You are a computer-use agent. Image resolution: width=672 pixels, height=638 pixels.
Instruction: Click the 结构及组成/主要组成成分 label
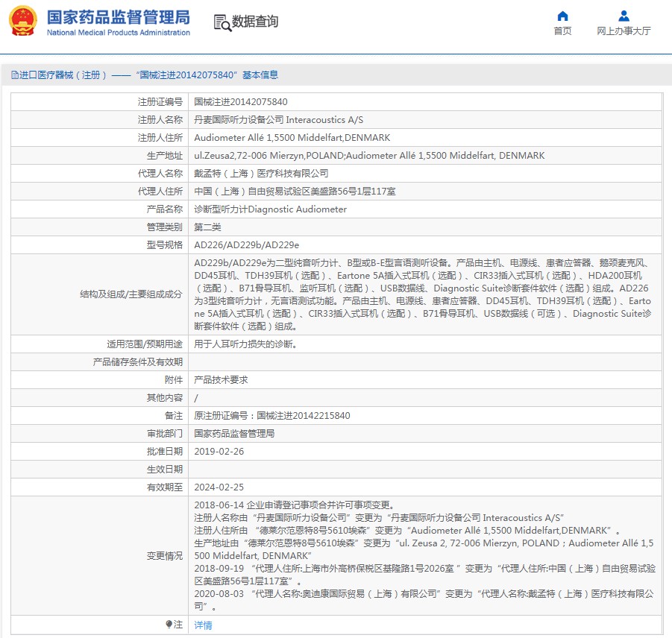[131, 294]
